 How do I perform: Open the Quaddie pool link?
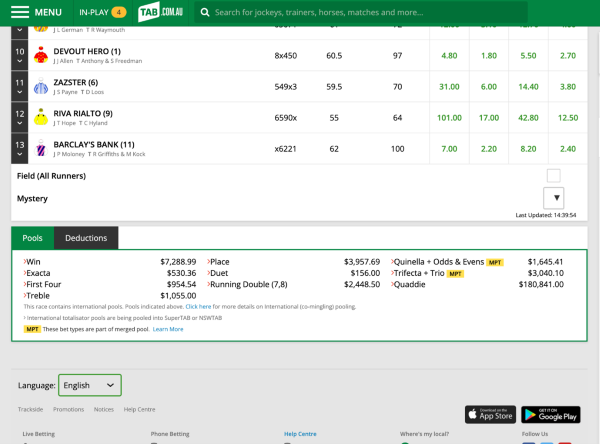408,284
